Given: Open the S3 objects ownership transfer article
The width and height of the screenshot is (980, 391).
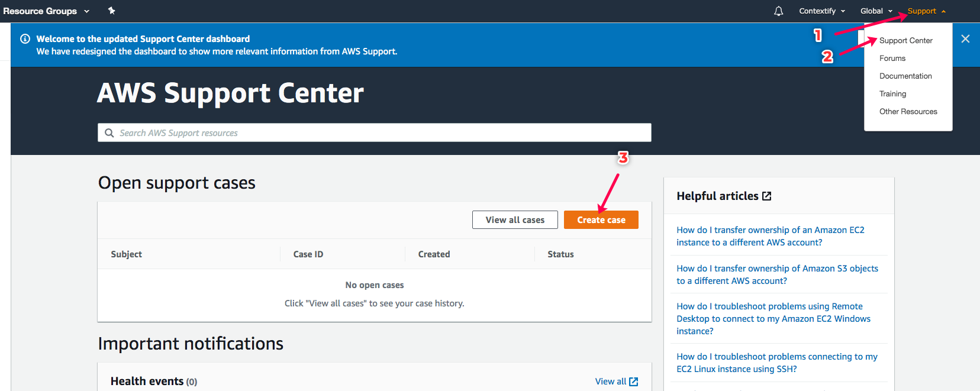Looking at the screenshot, I should (777, 275).
